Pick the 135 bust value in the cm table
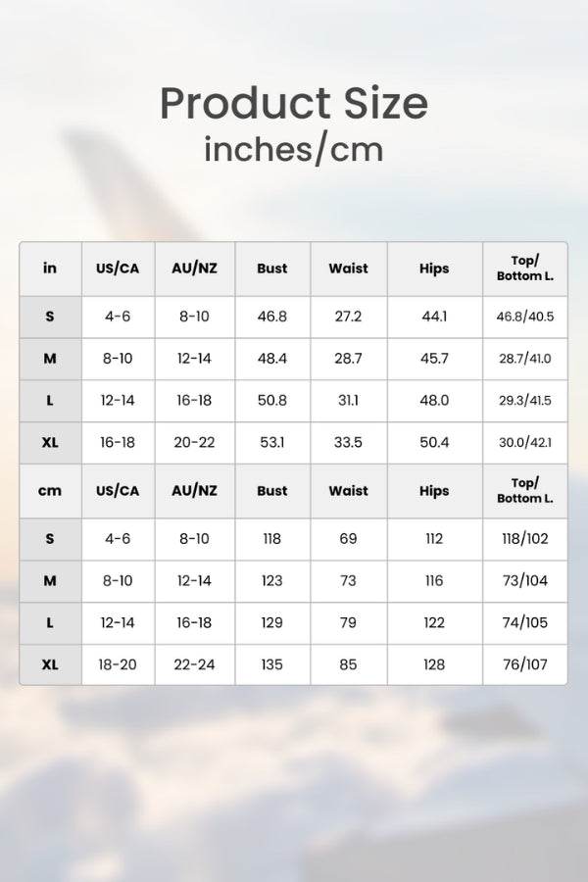 tap(272, 664)
